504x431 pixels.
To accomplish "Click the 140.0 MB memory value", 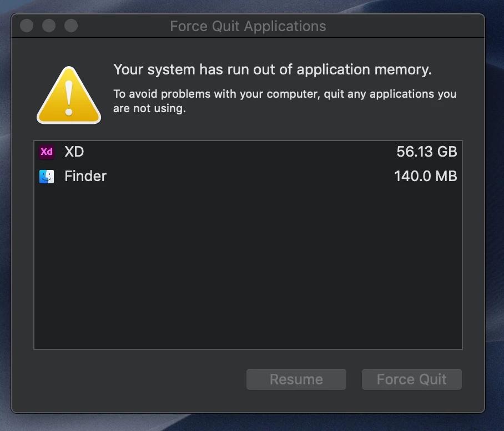I will tap(426, 176).
